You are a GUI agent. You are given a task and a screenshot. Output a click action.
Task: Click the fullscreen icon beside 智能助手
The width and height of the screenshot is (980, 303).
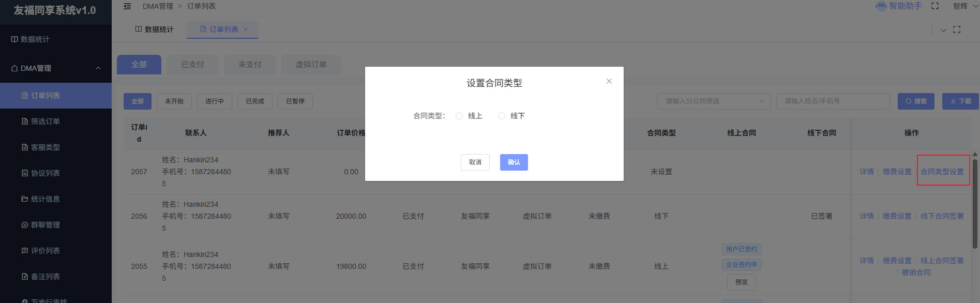coord(935,6)
